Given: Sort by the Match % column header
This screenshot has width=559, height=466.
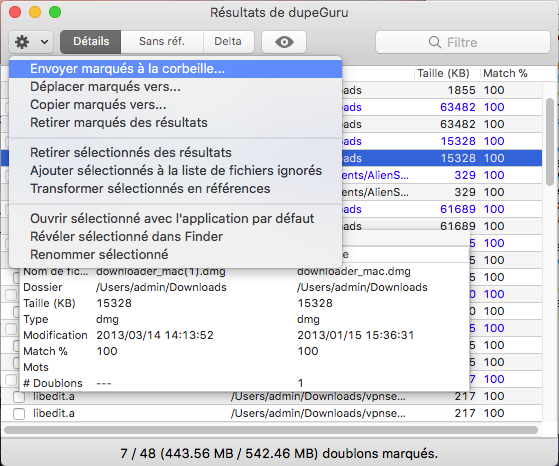Looking at the screenshot, I should 505,73.
